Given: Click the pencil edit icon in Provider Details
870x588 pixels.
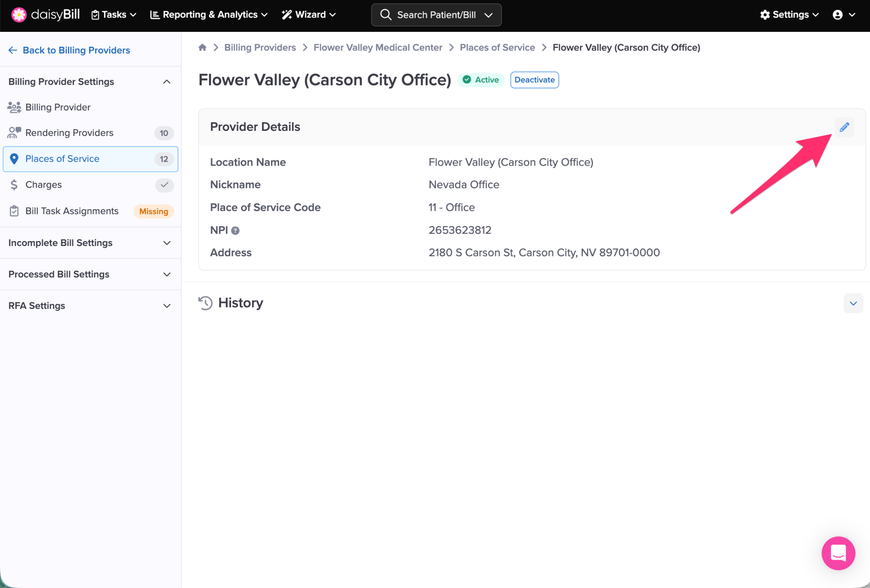Looking at the screenshot, I should coord(844,127).
